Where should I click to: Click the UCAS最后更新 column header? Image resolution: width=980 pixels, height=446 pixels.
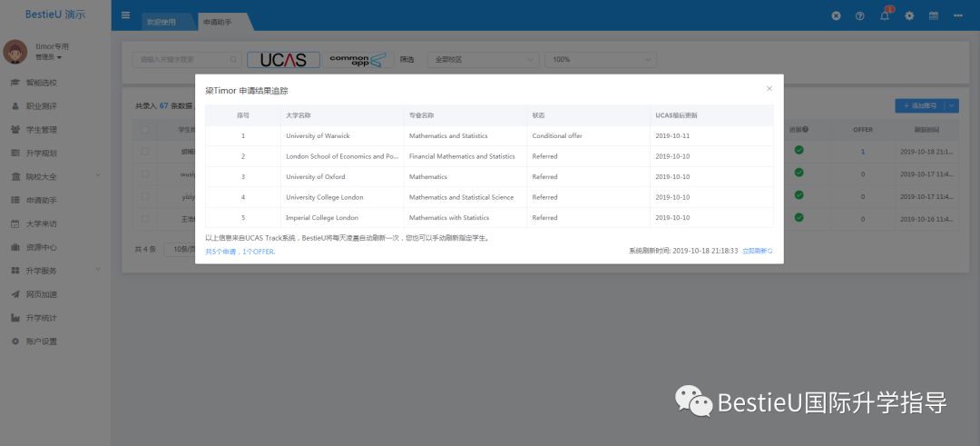coord(712,115)
